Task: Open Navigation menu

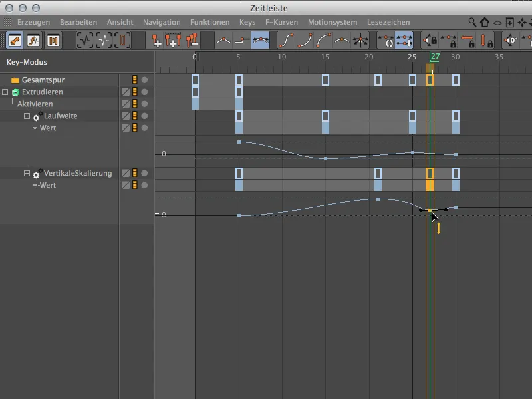Action: pos(162,23)
